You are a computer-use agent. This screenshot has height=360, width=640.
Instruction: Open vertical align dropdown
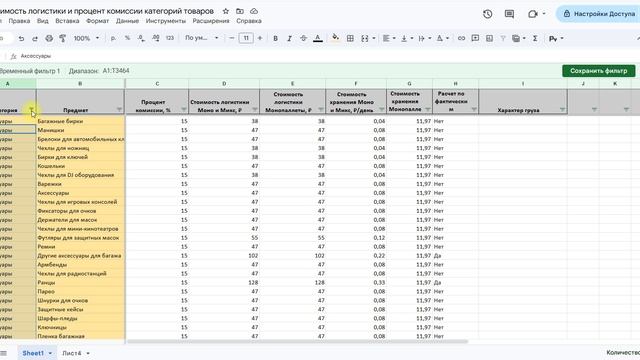click(407, 38)
